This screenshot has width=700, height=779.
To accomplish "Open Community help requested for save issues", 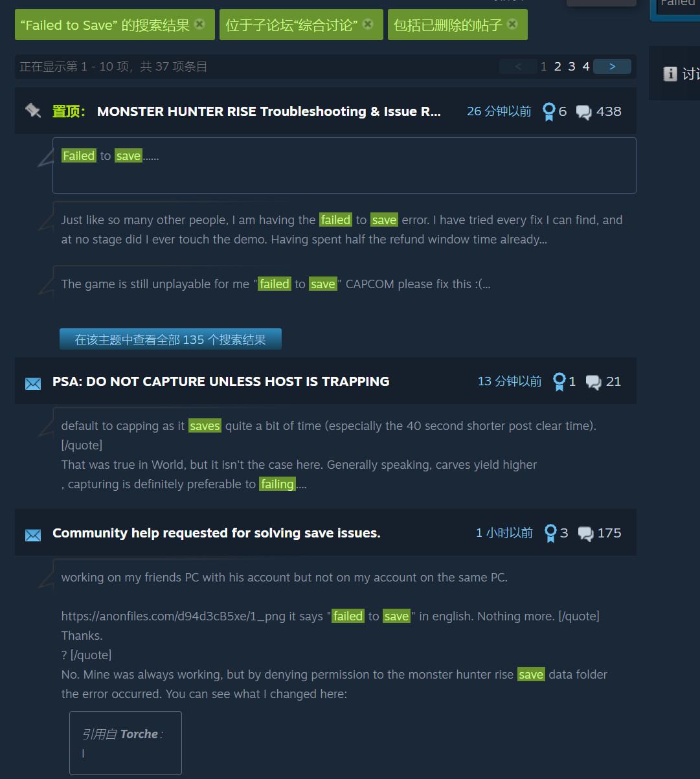I will (216, 533).
